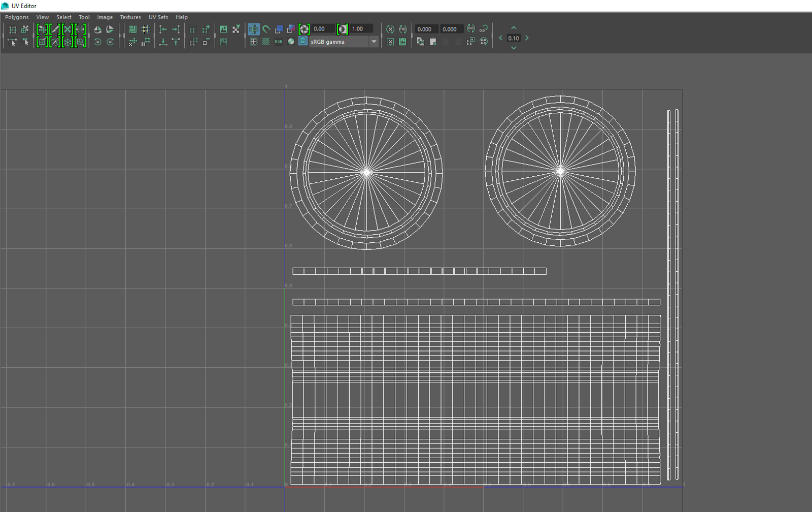Open the Textures menu
Image resolution: width=812 pixels, height=512 pixels.
pos(130,17)
